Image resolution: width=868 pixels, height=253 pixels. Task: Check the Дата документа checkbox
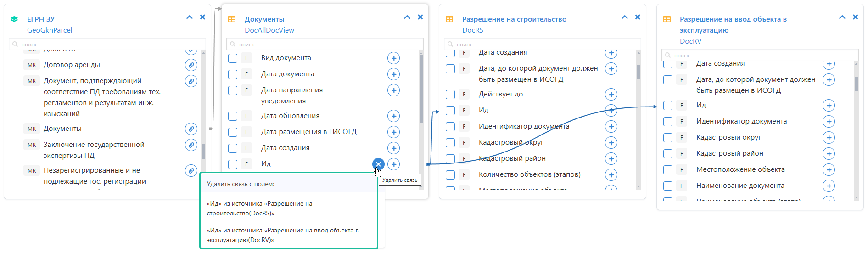(233, 74)
